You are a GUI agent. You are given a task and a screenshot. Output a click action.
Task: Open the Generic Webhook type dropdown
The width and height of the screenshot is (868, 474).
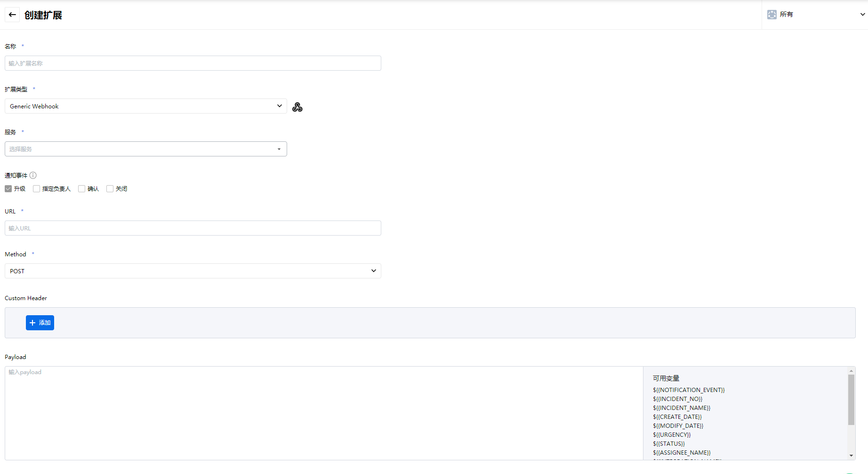[x=145, y=106]
